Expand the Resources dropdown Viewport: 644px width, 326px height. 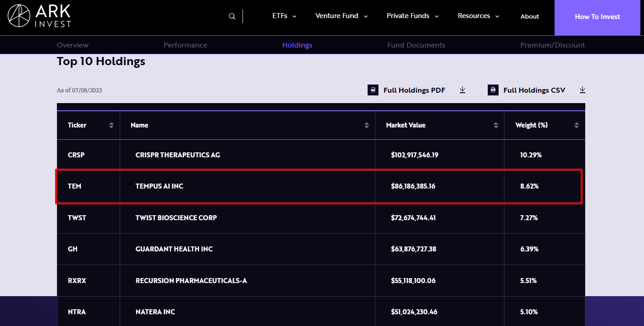[x=479, y=16]
